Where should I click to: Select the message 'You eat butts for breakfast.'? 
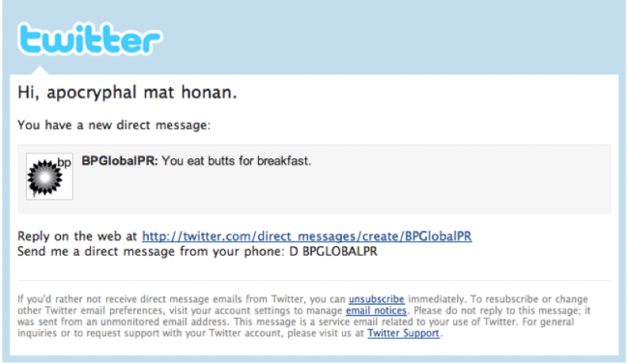coord(237,161)
